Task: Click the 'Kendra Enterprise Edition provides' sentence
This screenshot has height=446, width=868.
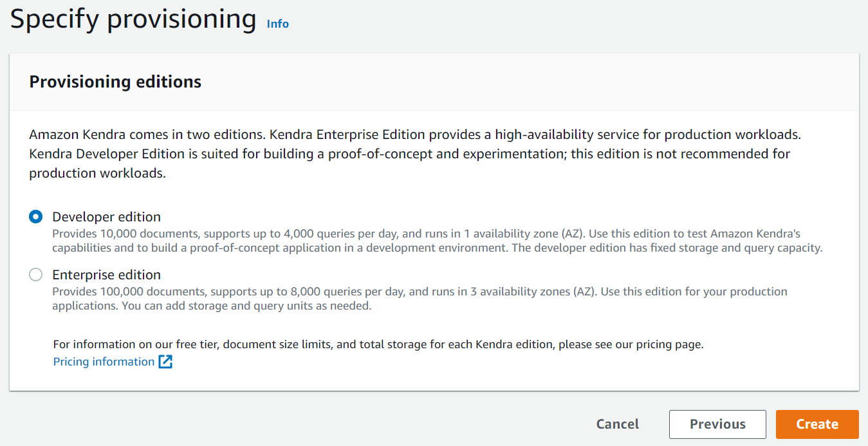Action: click(x=534, y=135)
